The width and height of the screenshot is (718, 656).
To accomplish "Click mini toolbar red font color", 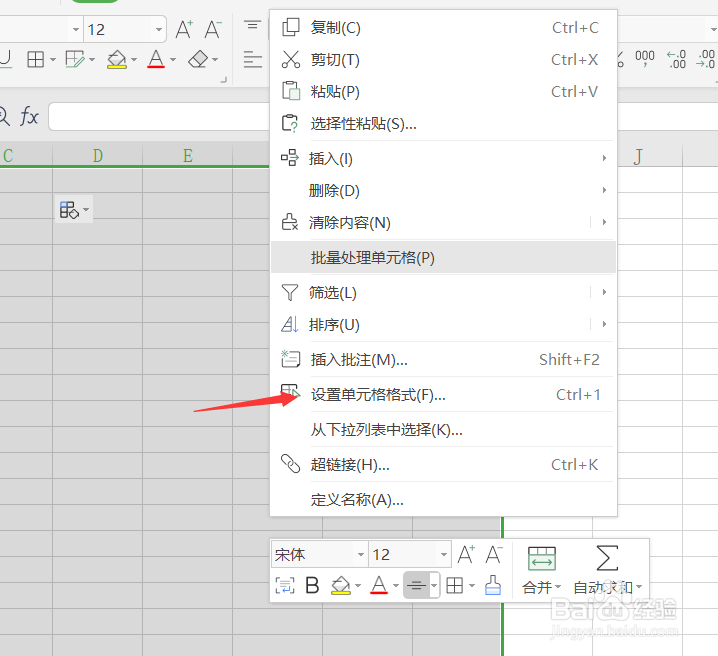I will tap(379, 585).
